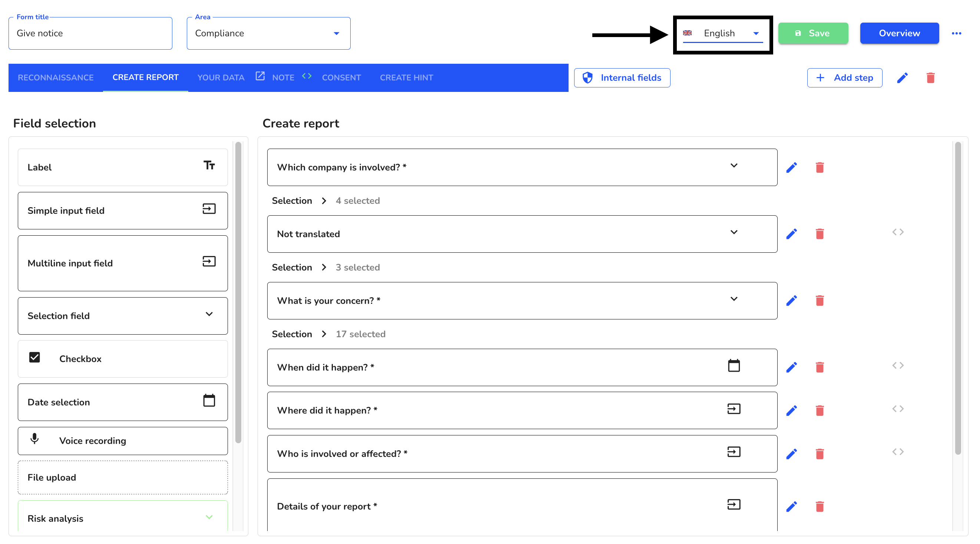Delete the 'Which company is involved?' field
Screen dimensions: 980x544
(x=820, y=167)
